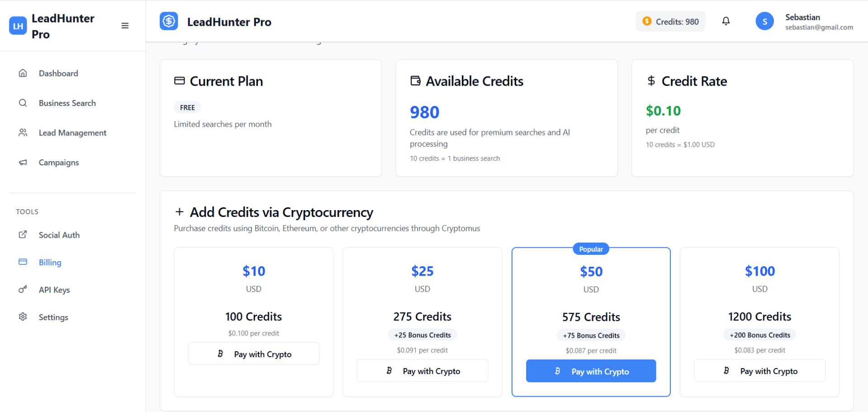
Task: Go to Dashboard in the sidebar
Action: coord(58,73)
